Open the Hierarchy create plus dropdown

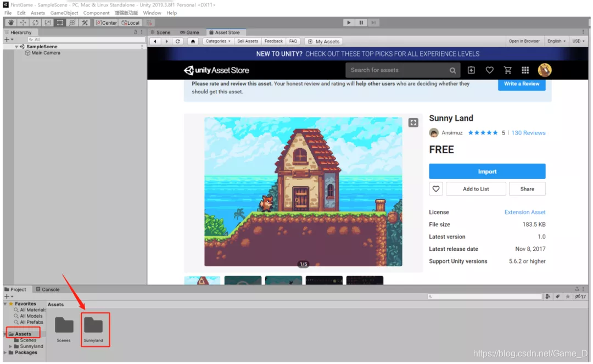tap(9, 40)
